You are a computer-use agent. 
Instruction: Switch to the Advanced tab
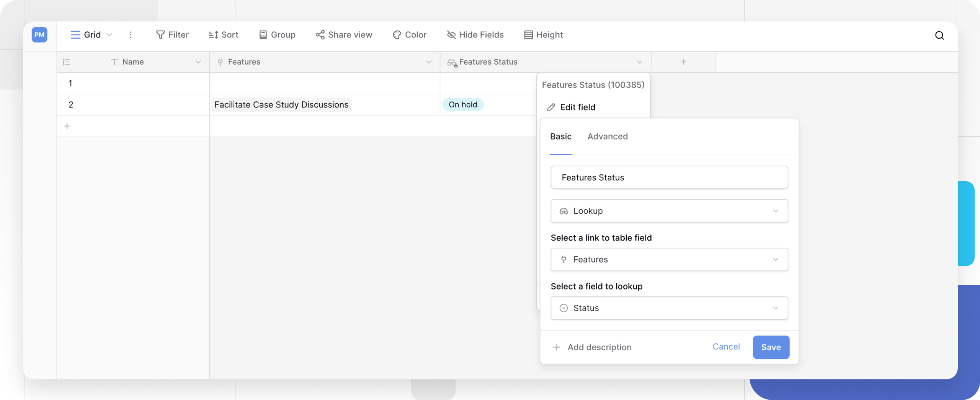coord(607,137)
